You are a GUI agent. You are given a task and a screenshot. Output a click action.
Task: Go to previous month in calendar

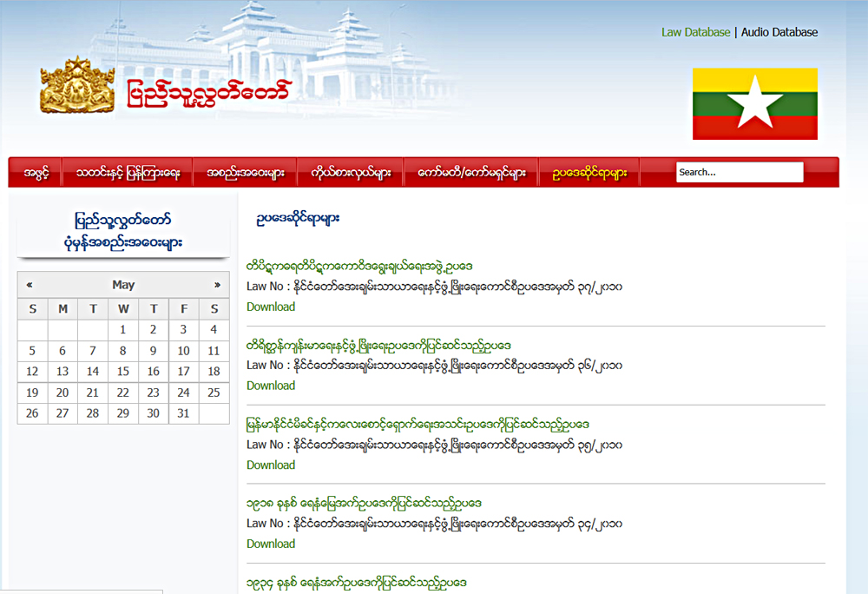pos(30,285)
